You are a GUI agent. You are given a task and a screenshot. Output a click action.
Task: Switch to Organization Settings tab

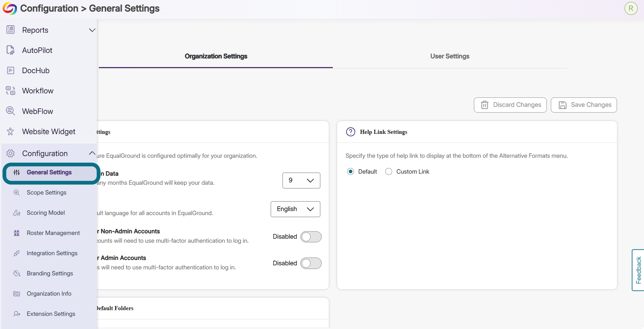(x=216, y=56)
